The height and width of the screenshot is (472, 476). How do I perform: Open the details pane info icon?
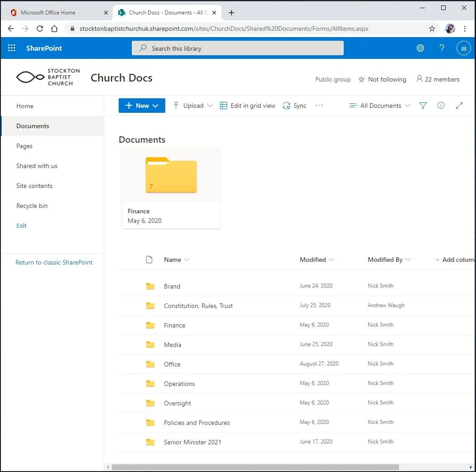(441, 106)
